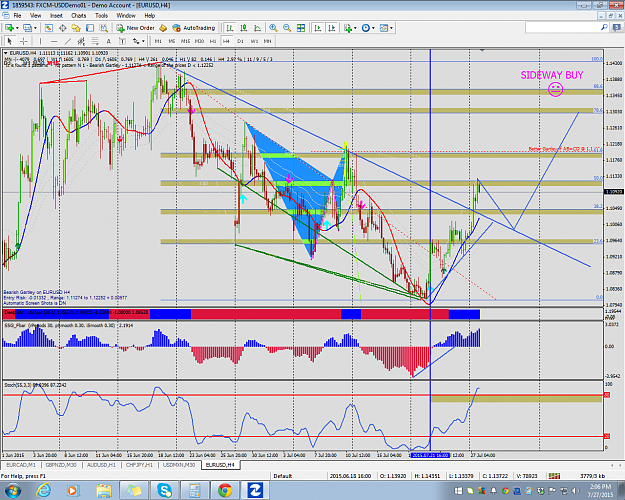625x500 pixels.
Task: Switch to the CHFJPY,H1 chart tab
Action: 139,465
